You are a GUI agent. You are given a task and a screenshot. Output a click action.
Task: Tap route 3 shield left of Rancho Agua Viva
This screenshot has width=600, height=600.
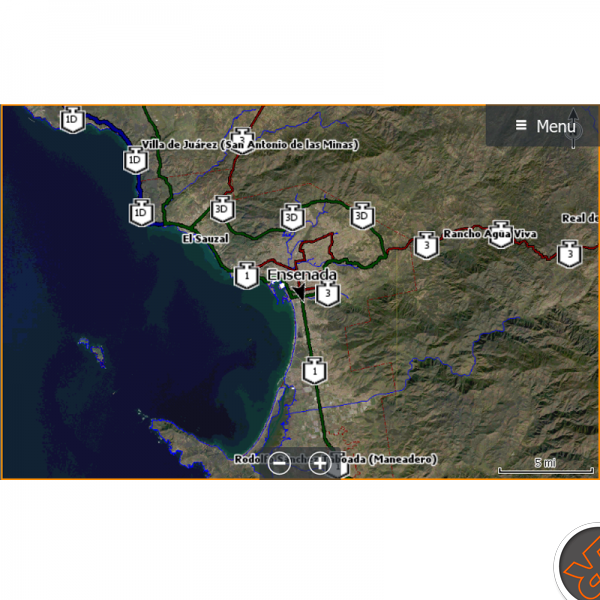pyautogui.click(x=427, y=245)
